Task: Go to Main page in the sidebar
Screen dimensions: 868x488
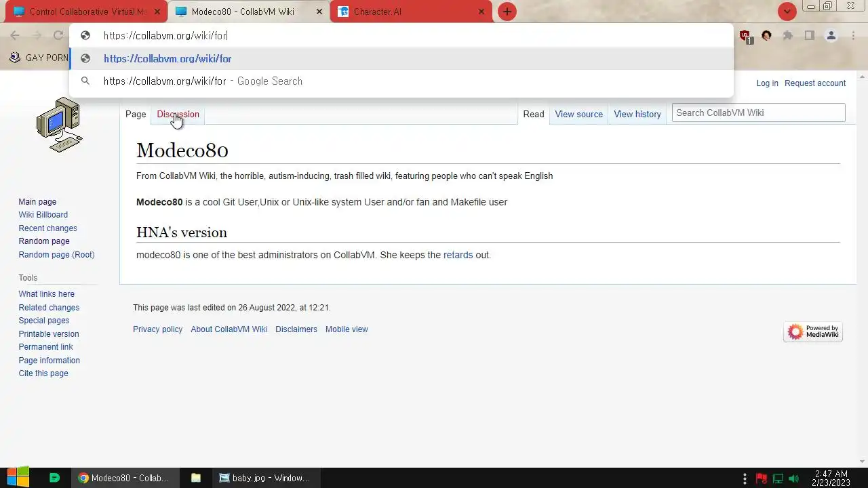Action: click(37, 202)
